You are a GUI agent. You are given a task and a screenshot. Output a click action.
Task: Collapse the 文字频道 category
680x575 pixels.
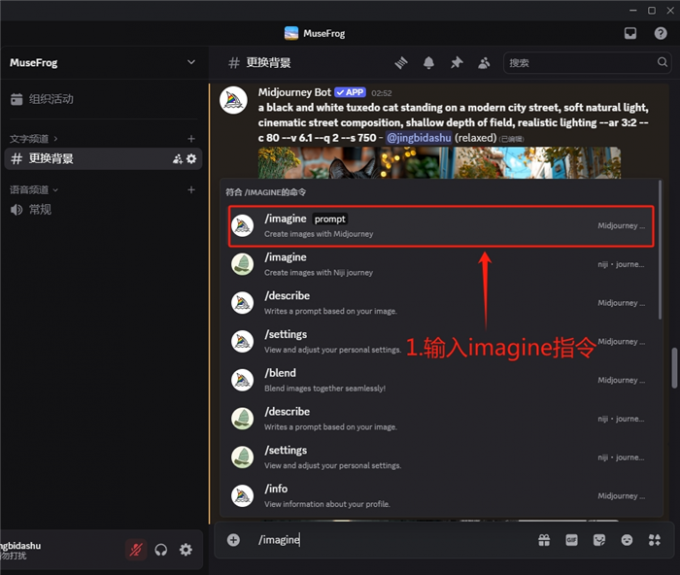[x=33, y=139]
